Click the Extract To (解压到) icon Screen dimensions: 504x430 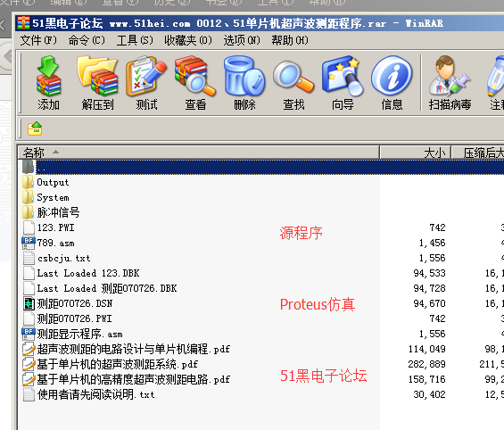[97, 76]
